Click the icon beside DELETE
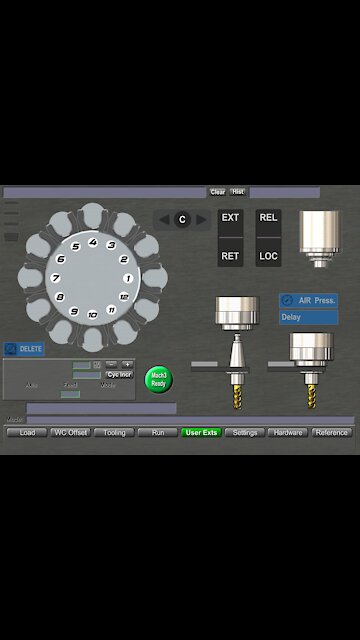 [11, 349]
